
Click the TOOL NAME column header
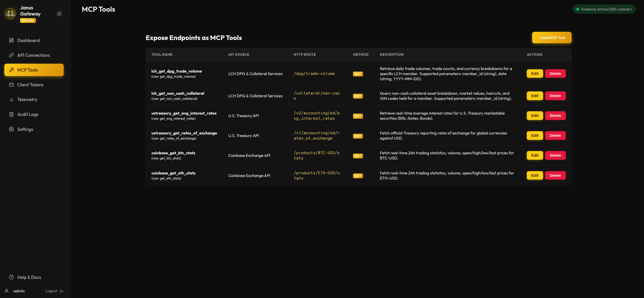(x=162, y=55)
